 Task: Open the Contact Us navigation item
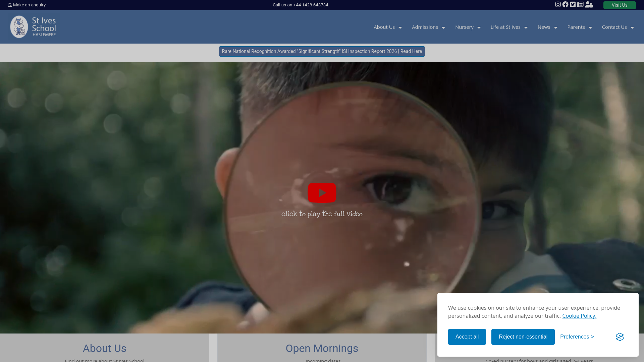[x=614, y=27]
